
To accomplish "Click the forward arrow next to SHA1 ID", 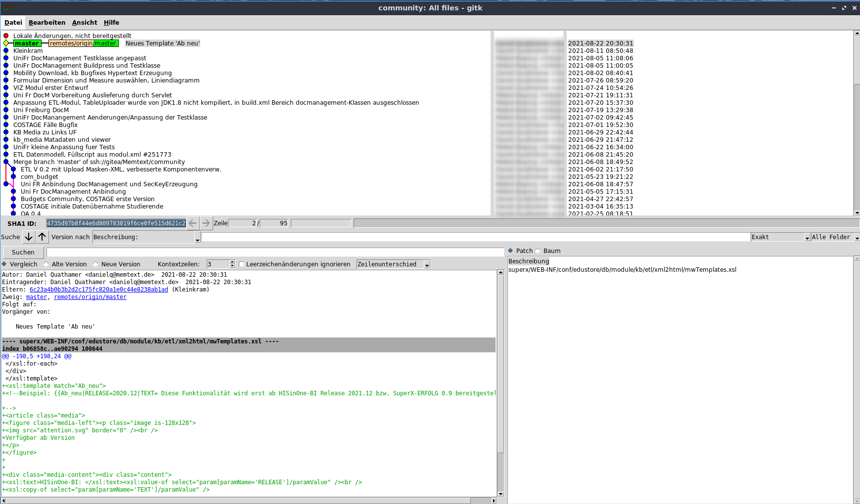I will point(206,223).
